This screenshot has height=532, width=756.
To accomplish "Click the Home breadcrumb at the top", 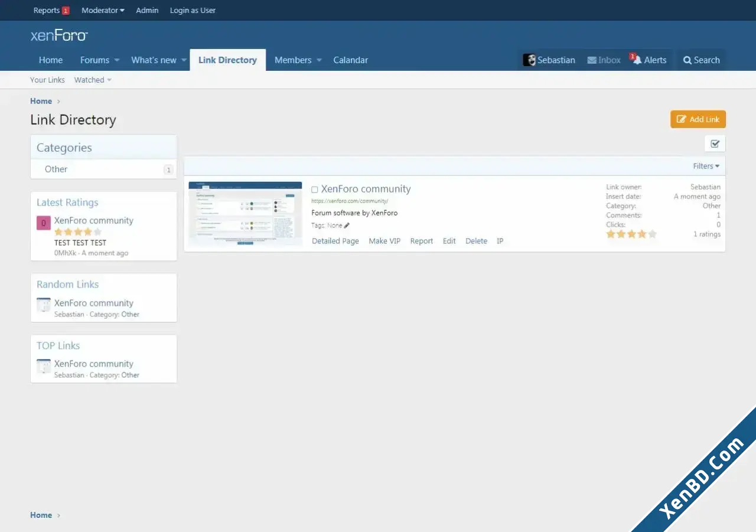I will click(x=41, y=101).
